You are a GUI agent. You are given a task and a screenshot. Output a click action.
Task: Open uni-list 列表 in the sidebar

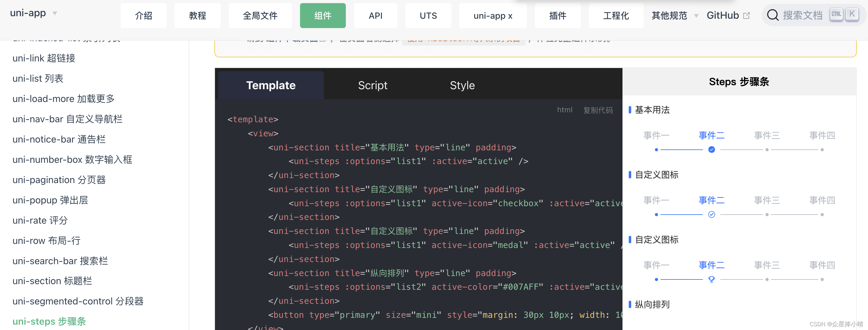pos(38,78)
